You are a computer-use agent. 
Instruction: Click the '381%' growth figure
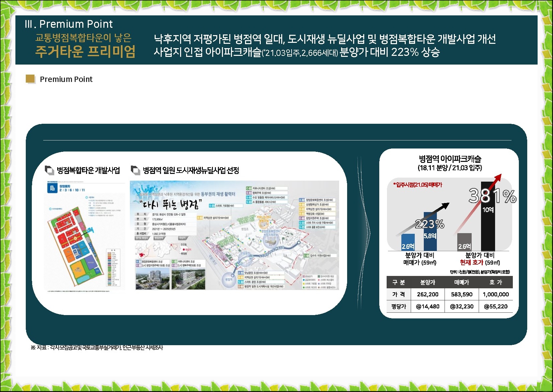pyautogui.click(x=492, y=196)
